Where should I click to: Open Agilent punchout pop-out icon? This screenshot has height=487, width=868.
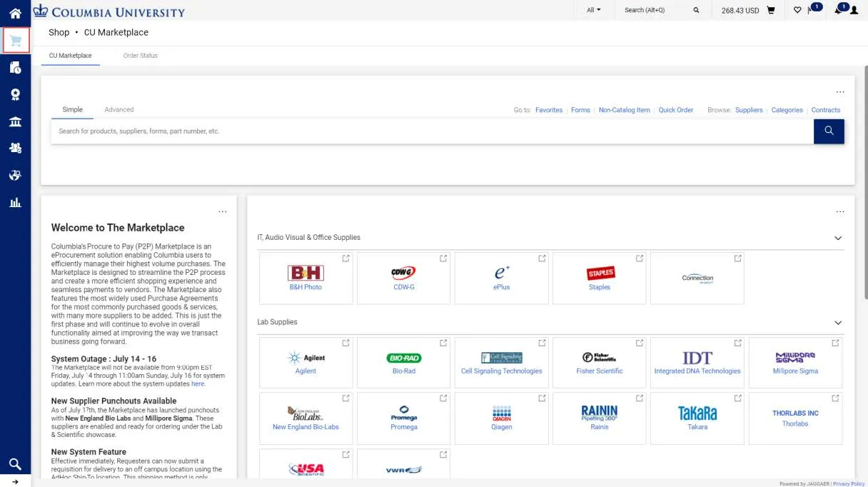[x=345, y=343]
